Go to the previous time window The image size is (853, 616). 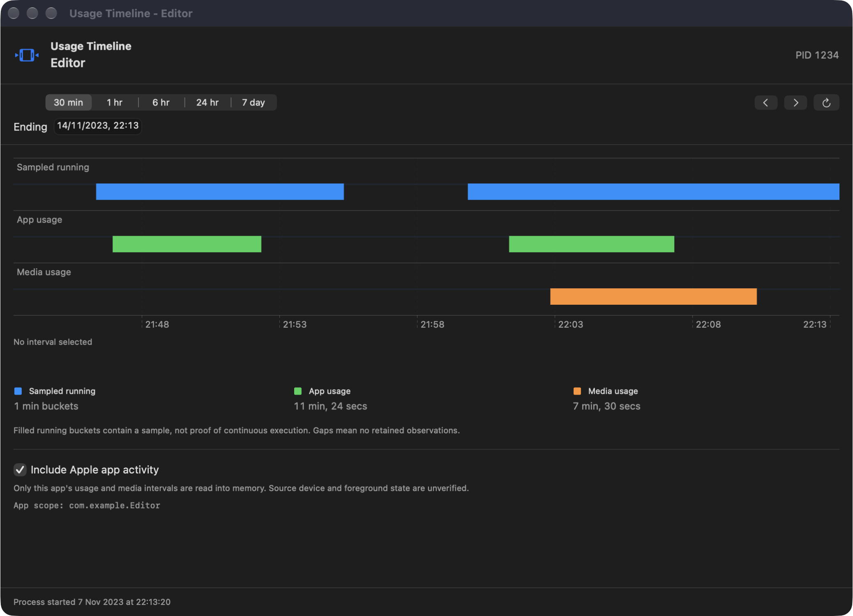click(766, 103)
